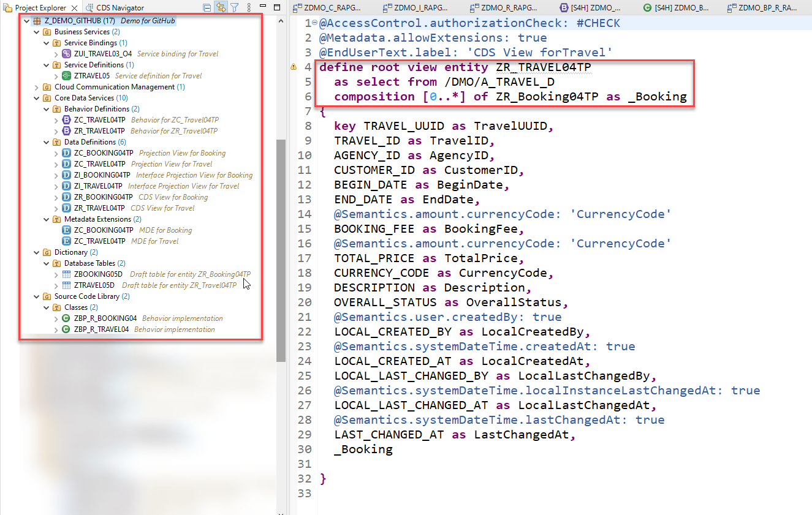Collapse the Database Tables folder
Screen dimensions: 812x515
47,263
